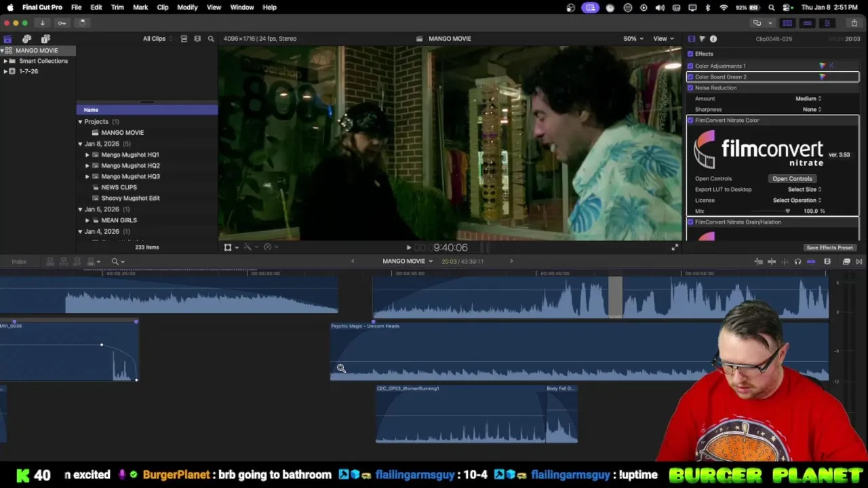Click the browser search magnifier icon
The width and height of the screenshot is (868, 488).
pyautogui.click(x=211, y=39)
